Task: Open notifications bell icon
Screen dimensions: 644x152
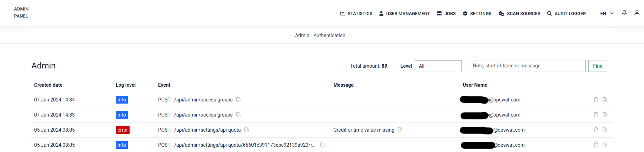Action: [x=624, y=13]
